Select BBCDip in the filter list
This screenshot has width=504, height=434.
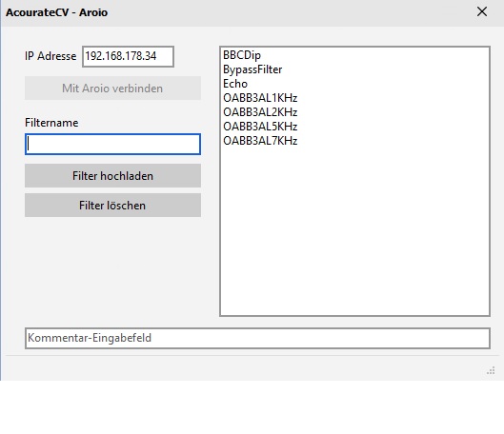(x=242, y=55)
